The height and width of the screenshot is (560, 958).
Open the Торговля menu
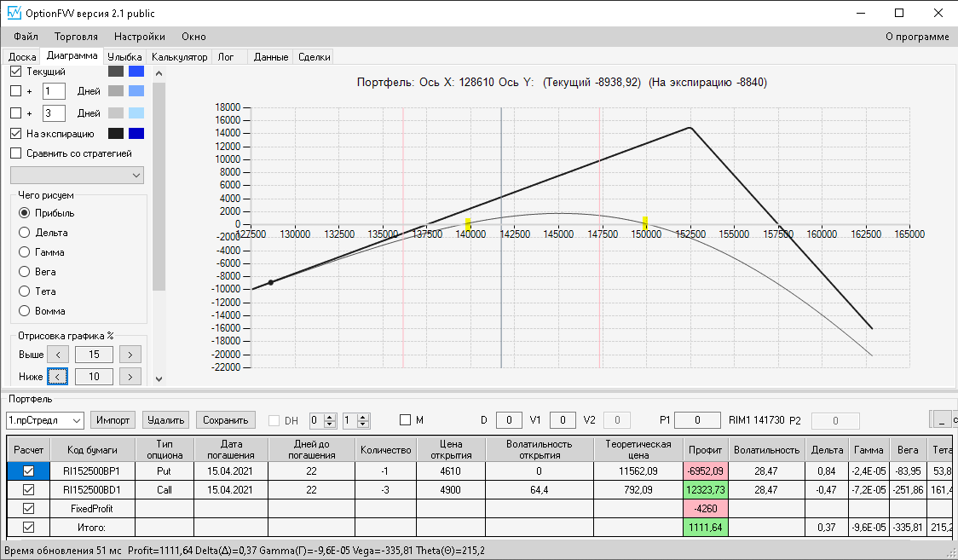[x=76, y=37]
